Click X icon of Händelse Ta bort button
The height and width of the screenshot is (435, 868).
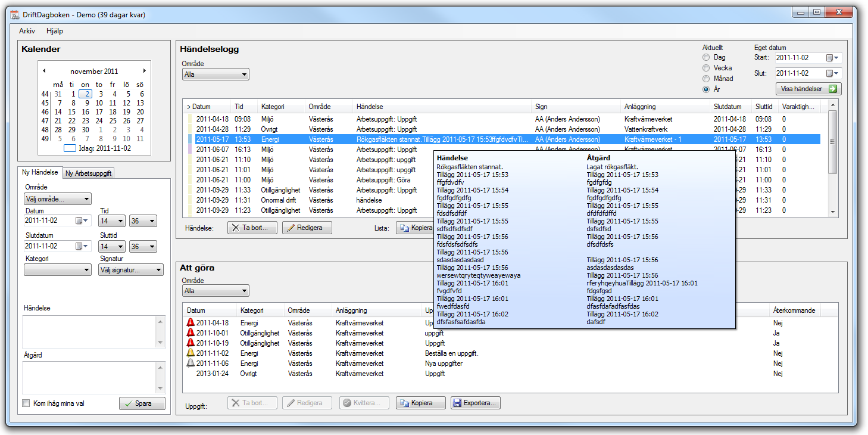tap(236, 228)
